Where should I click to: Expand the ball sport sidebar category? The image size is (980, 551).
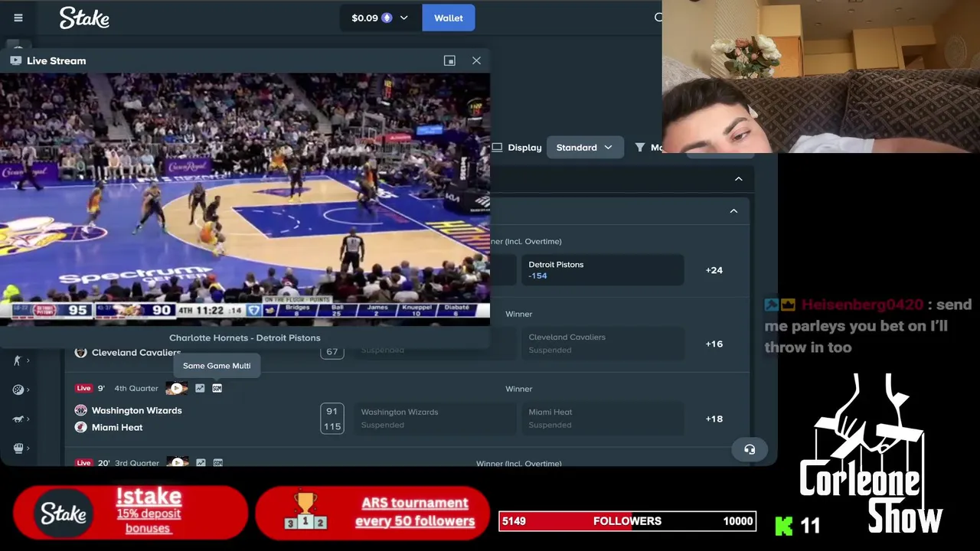coord(20,390)
